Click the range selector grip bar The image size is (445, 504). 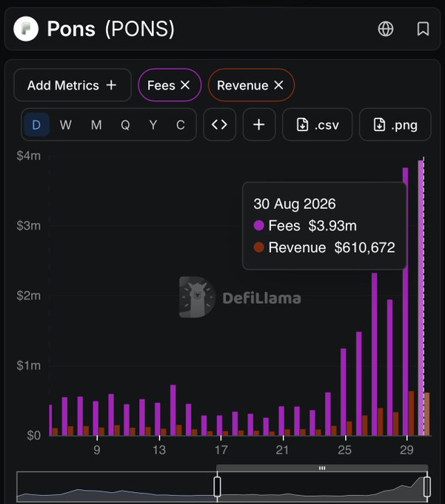(x=322, y=468)
